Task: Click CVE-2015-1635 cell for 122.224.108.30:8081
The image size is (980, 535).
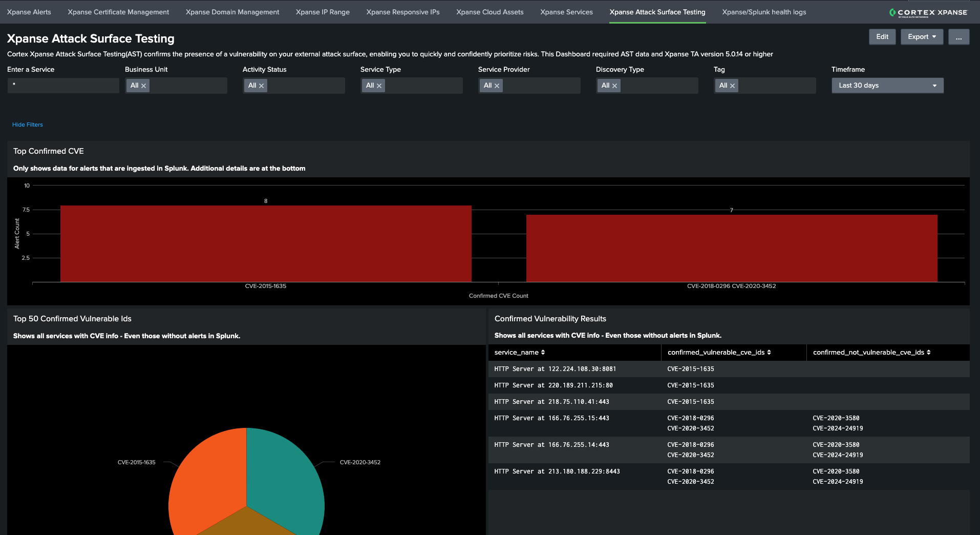Action: (691, 369)
